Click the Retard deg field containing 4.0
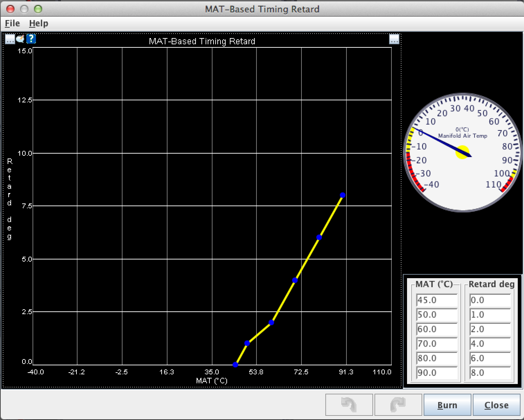This screenshot has height=420, width=524. tap(490, 344)
